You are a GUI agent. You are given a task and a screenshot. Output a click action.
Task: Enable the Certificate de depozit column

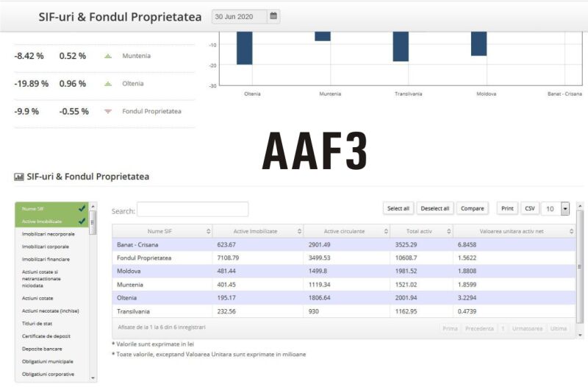click(x=51, y=336)
